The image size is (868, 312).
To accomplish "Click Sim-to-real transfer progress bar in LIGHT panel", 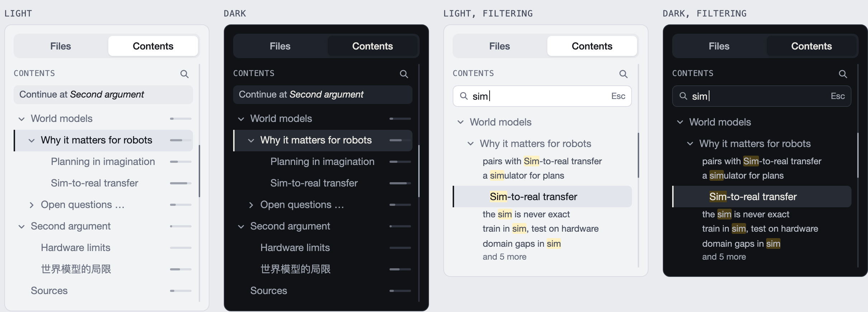I will (181, 183).
